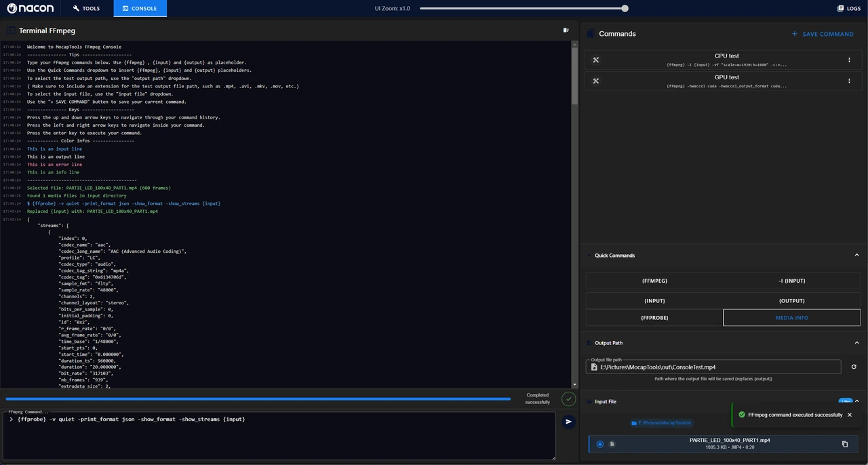The width and height of the screenshot is (868, 465).
Task: Click the 'This is an input line' text
Action: [x=54, y=149]
